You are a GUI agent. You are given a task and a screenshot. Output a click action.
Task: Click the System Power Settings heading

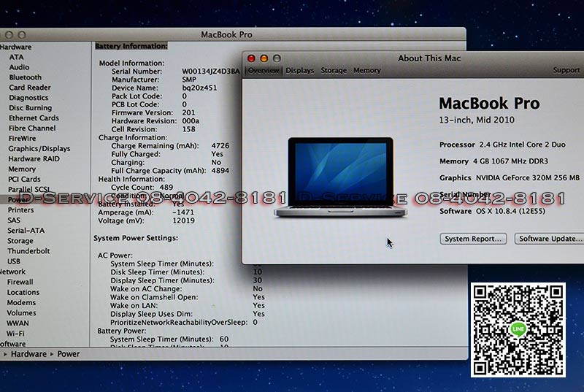point(136,238)
